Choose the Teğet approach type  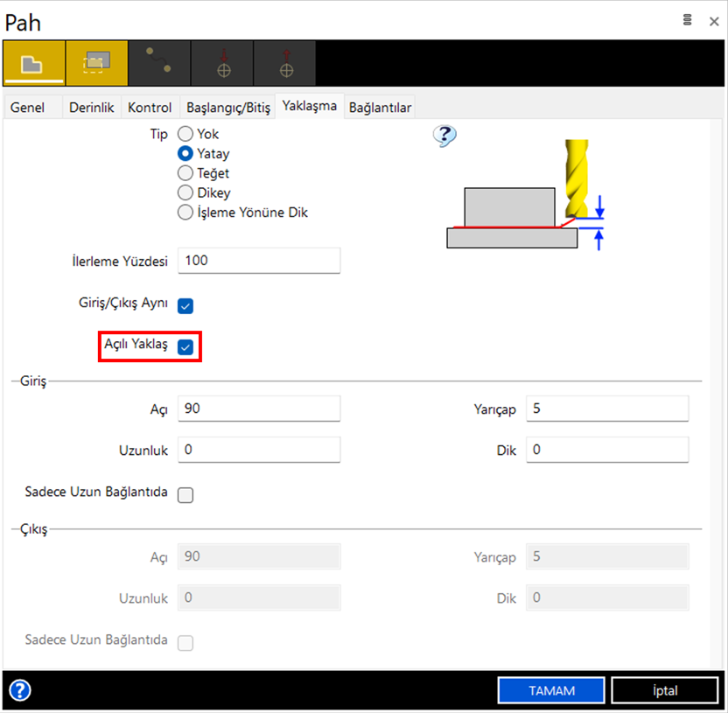(x=185, y=172)
